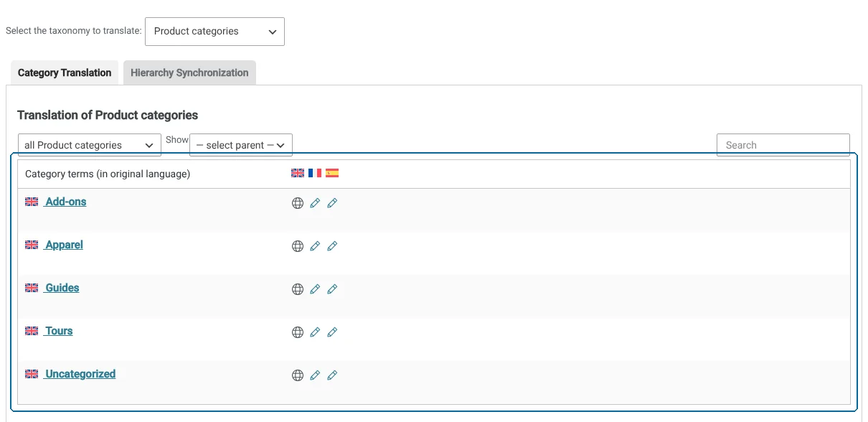The height and width of the screenshot is (422, 868).
Task: Click the Spanish flag in table header
Action: click(x=332, y=173)
